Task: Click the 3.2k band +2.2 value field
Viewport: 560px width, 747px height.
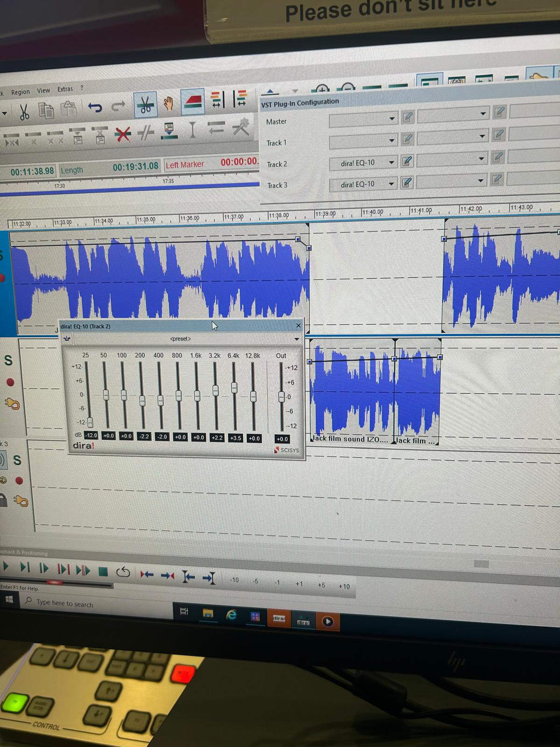Action: pos(217,437)
